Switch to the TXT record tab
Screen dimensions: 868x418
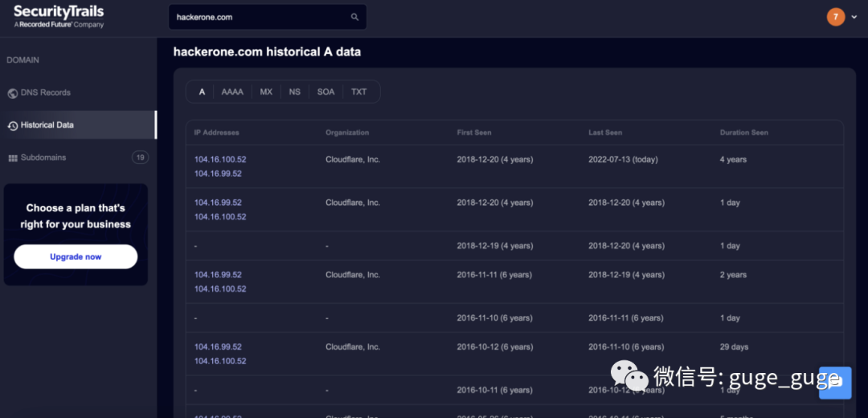pyautogui.click(x=358, y=92)
